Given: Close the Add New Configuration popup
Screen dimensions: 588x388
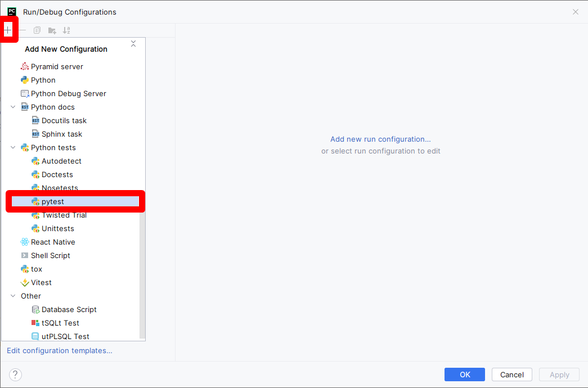Looking at the screenshot, I should point(133,44).
